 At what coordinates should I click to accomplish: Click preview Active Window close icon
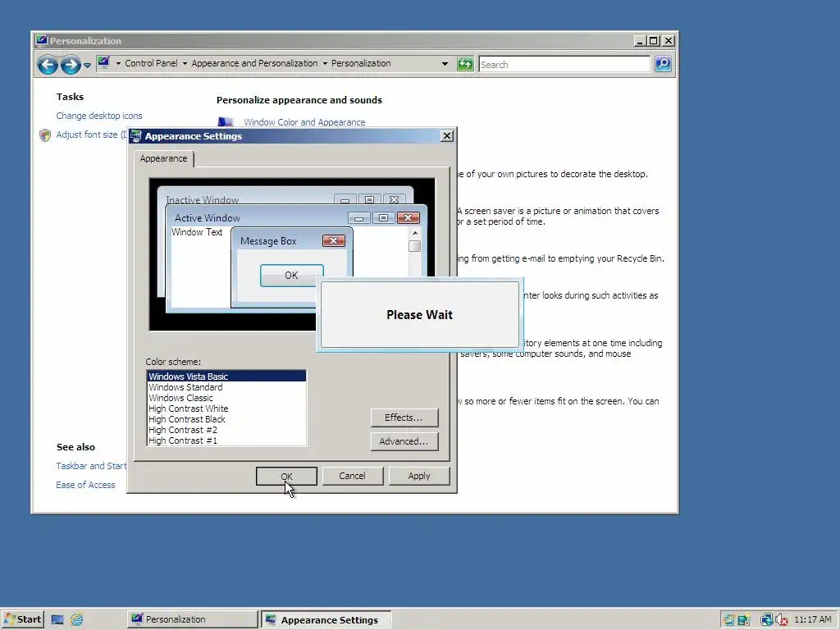409,217
